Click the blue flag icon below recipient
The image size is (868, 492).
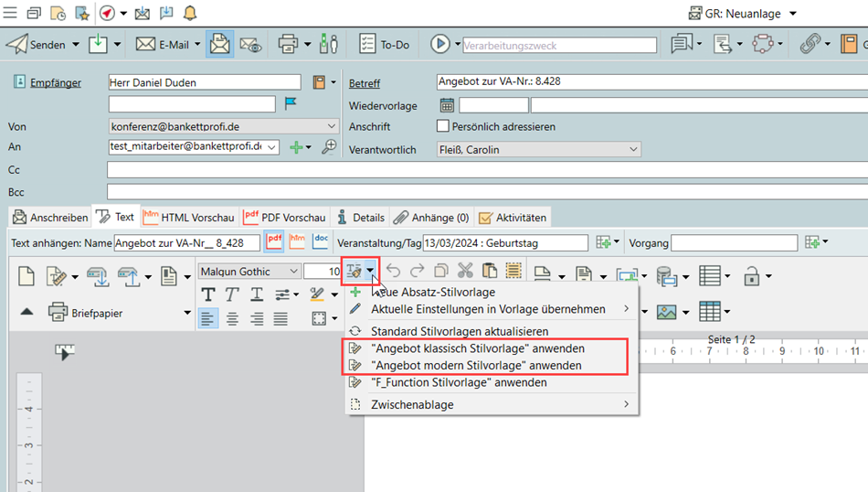[x=291, y=104]
